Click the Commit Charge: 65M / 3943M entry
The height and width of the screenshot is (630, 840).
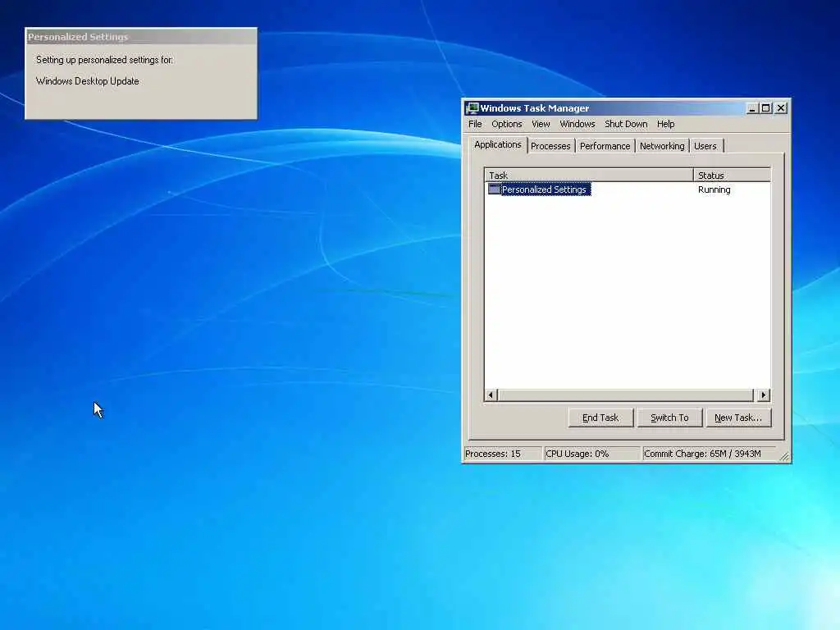(x=710, y=454)
